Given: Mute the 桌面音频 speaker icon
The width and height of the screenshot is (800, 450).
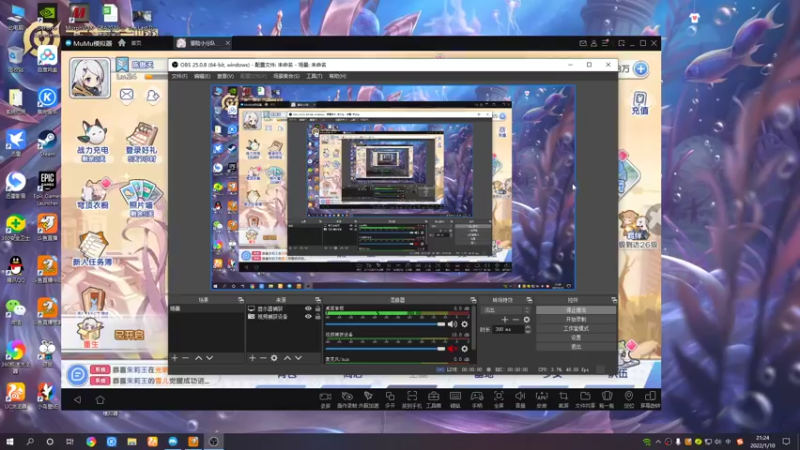Looking at the screenshot, I should [452, 324].
